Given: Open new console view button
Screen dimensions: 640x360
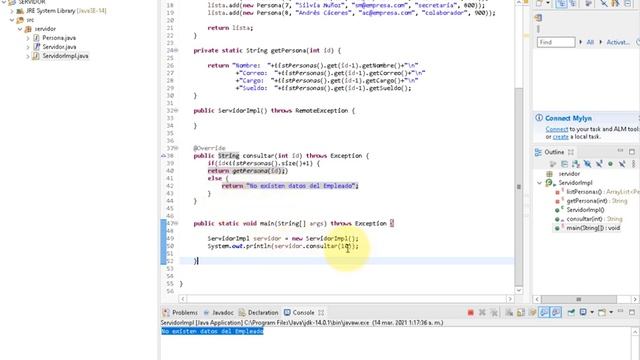Looking at the screenshot, I should (x=602, y=313).
